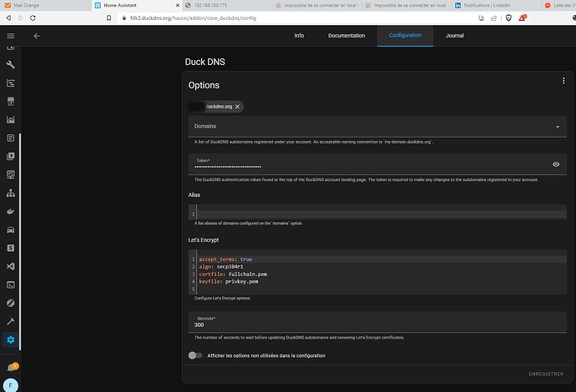
Task: Reveal the token with eye icon
Action: 556,164
